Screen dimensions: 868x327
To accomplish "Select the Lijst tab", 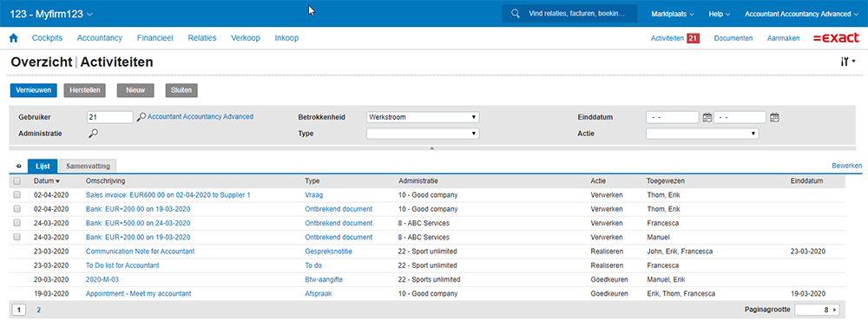I will [43, 166].
